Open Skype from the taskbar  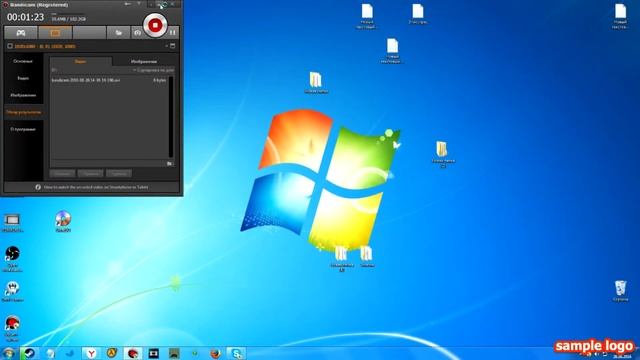[236, 353]
